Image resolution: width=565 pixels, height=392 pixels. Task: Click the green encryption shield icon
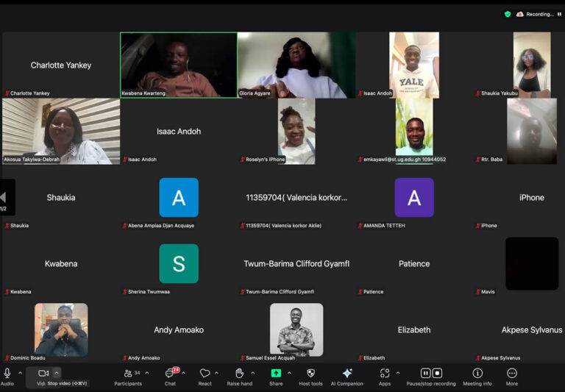coord(508,14)
